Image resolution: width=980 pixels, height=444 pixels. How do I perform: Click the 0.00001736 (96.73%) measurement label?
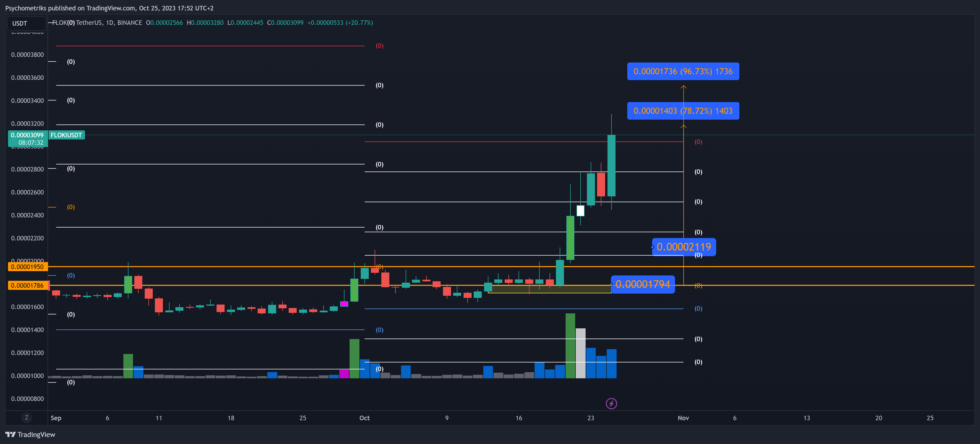click(x=683, y=71)
